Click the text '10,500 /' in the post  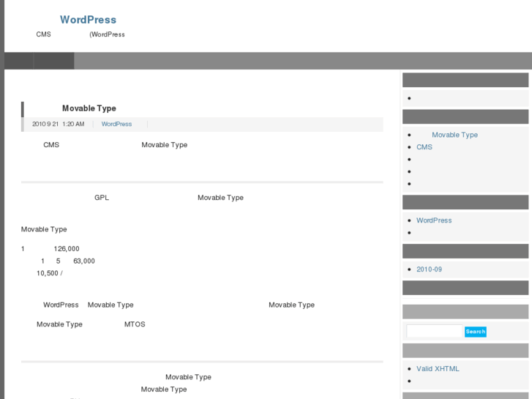[x=50, y=273]
